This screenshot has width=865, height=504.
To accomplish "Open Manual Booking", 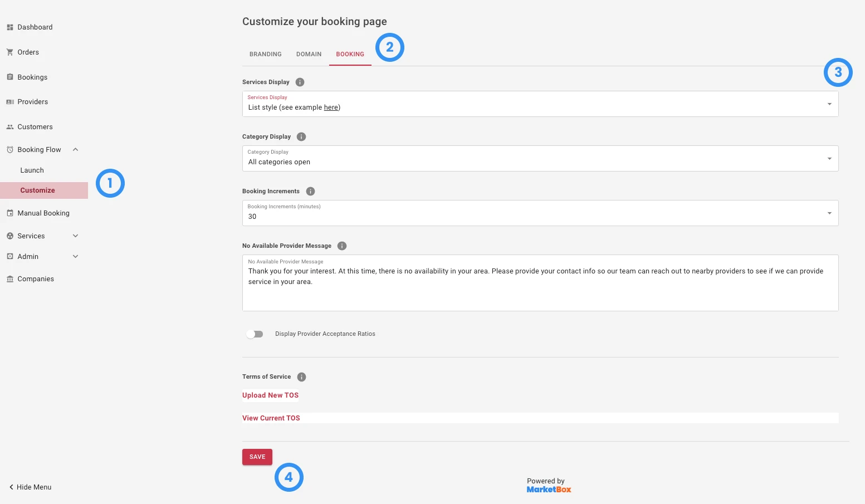I will pos(43,213).
